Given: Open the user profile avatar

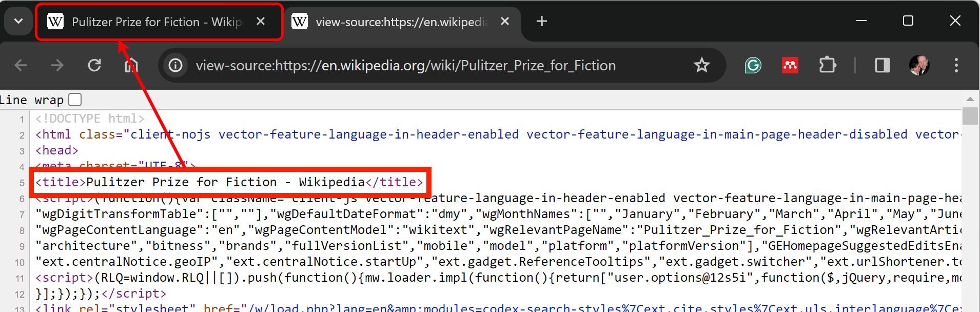Looking at the screenshot, I should pyautogui.click(x=919, y=66).
